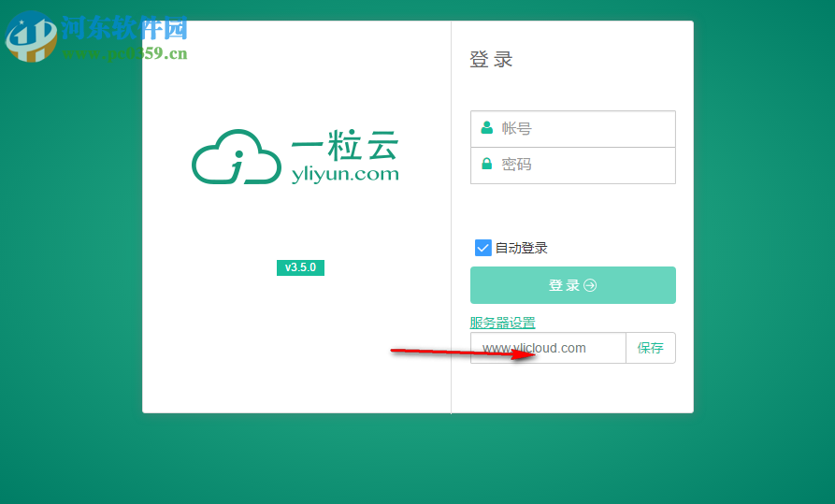The image size is (835, 504).
Task: Click the account (帐号) input field
Action: 573,129
